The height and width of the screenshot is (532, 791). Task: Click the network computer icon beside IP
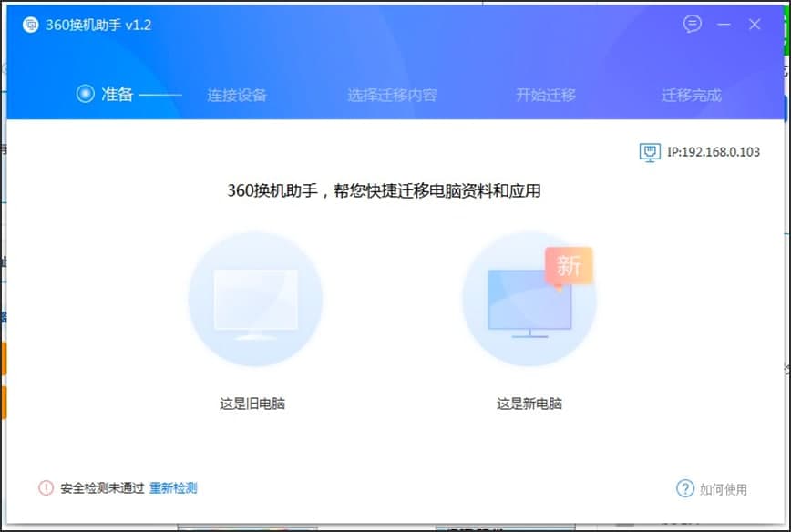click(x=650, y=152)
